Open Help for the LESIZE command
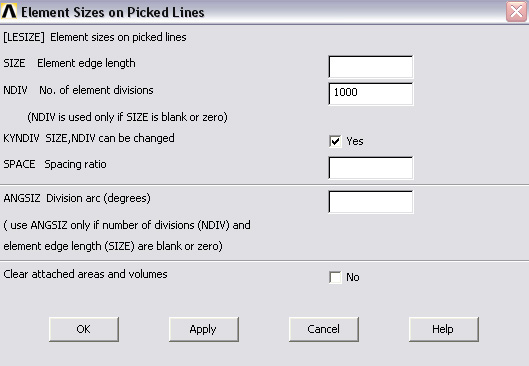 (443, 329)
